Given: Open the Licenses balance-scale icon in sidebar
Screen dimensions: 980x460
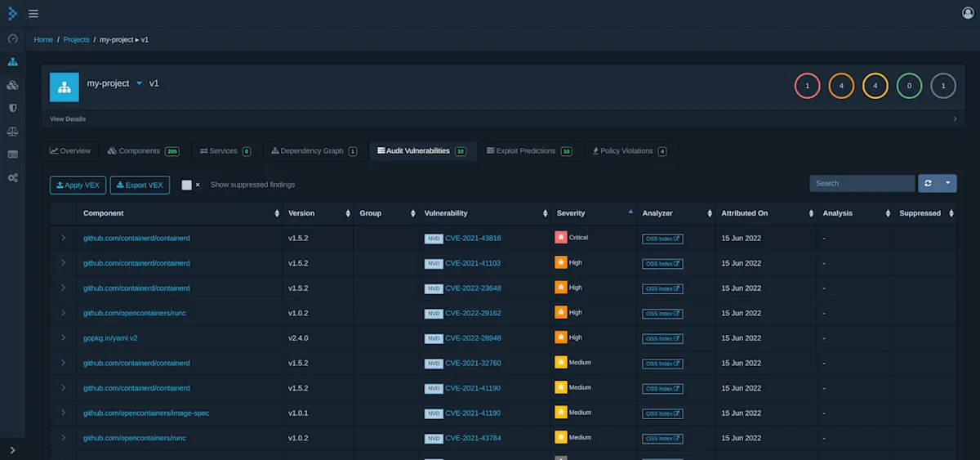Looking at the screenshot, I should 12,131.
